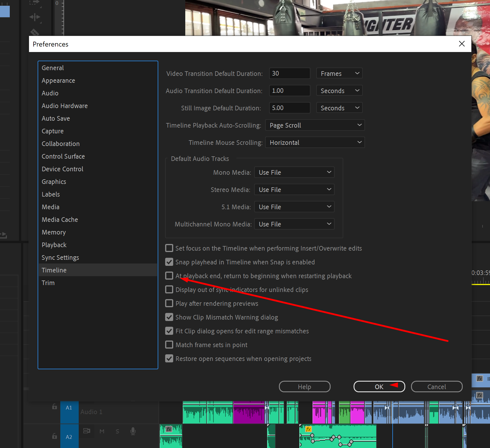Click the gray fx badge on first A2 clip

(169, 429)
